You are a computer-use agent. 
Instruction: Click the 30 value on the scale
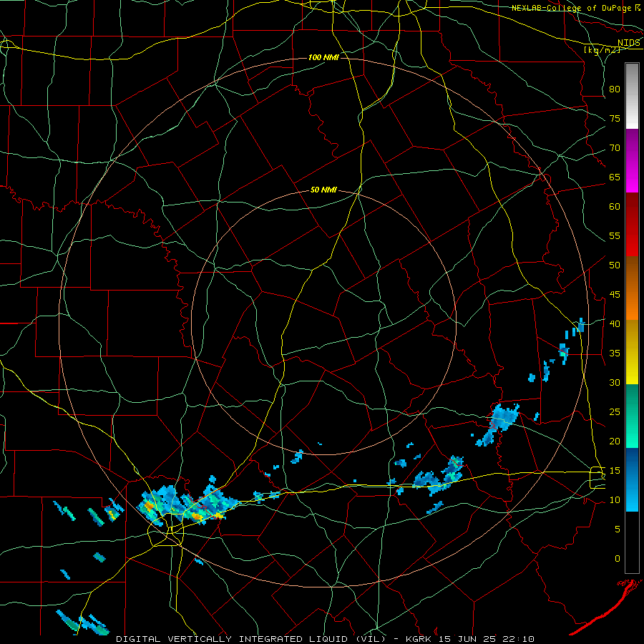[615, 382]
